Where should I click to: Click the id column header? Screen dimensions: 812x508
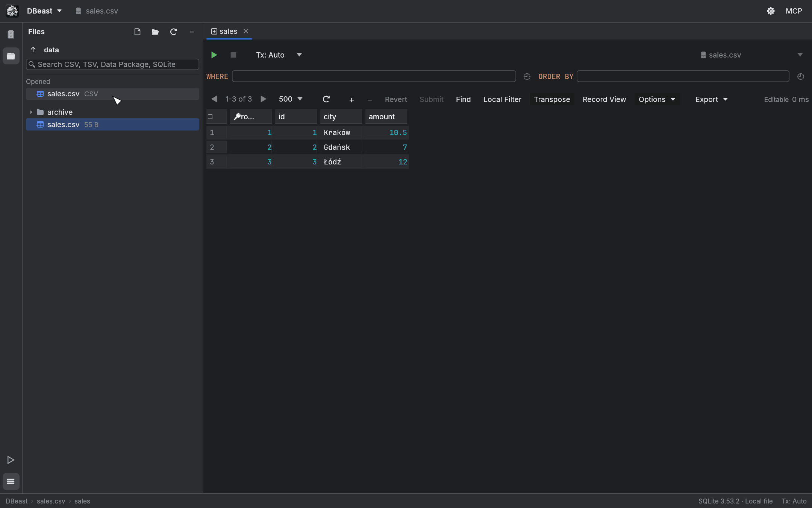296,117
